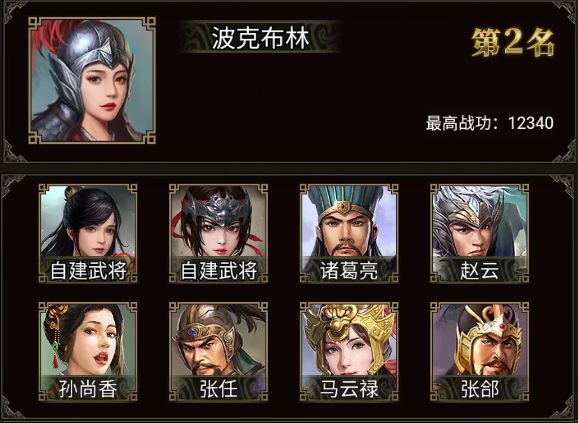Click the left 自建武将 name label

(x=88, y=270)
